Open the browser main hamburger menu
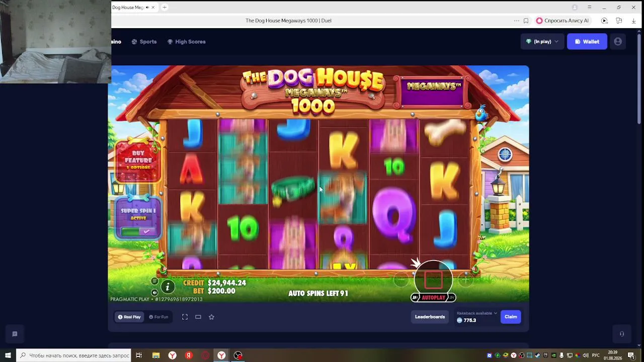Image resolution: width=644 pixels, height=362 pixels. tap(589, 8)
